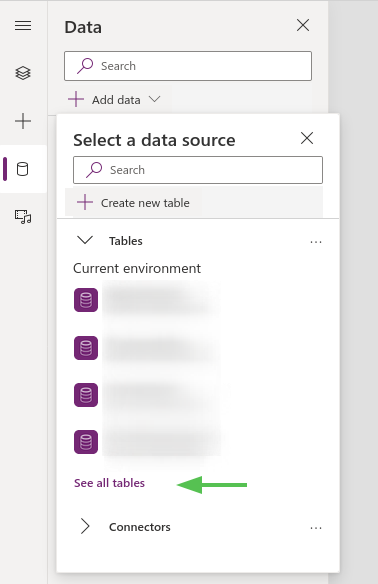The image size is (378, 584).
Task: Open the Connectors more options ellipsis
Action: (x=316, y=528)
